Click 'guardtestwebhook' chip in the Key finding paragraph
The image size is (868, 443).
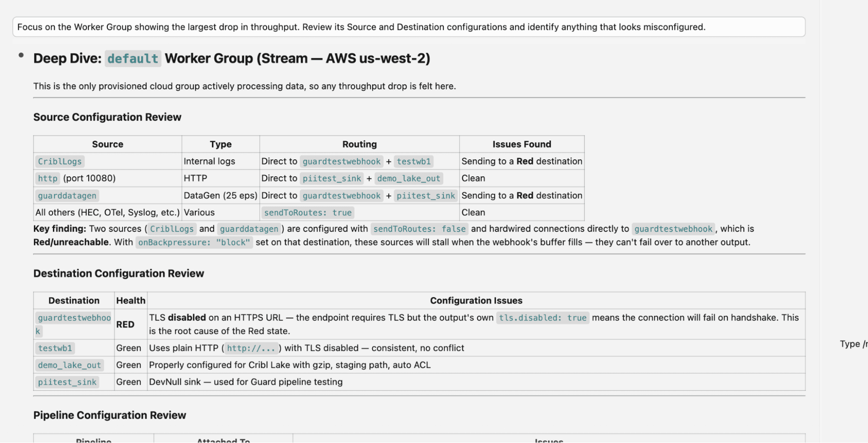coord(673,229)
